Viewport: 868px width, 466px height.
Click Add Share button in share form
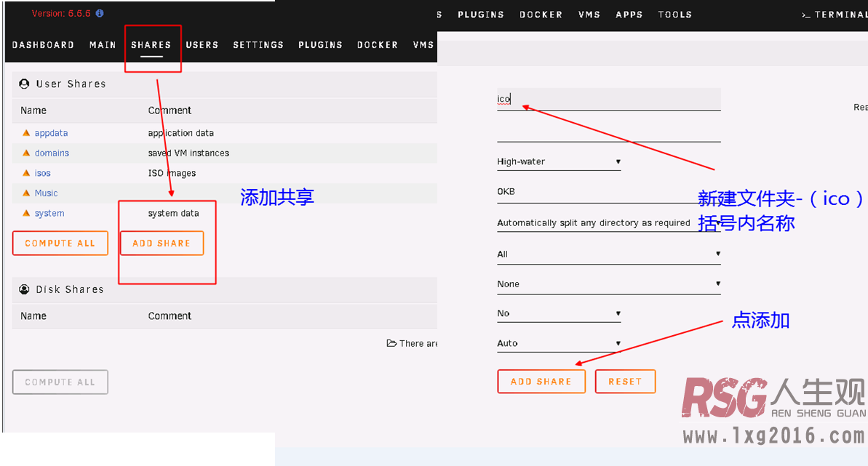tap(541, 382)
